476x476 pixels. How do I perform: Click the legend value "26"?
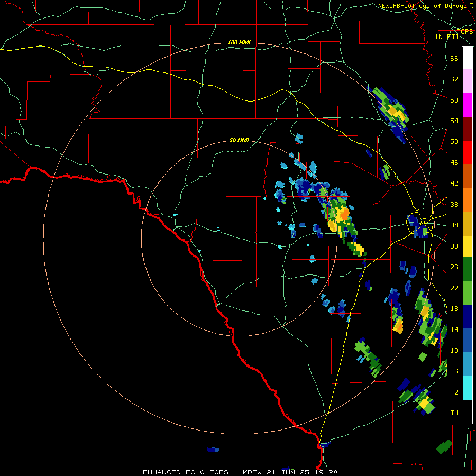coord(454,267)
